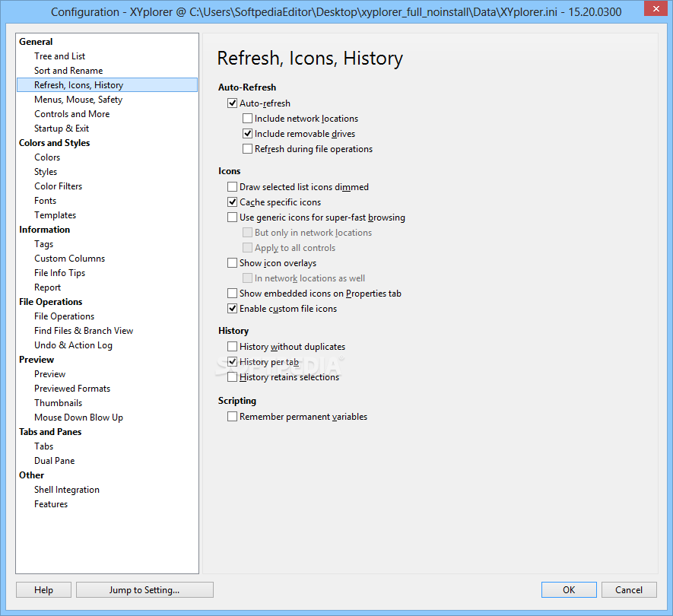
Task: Open Menus, Mouse, Safety page
Action: point(78,100)
